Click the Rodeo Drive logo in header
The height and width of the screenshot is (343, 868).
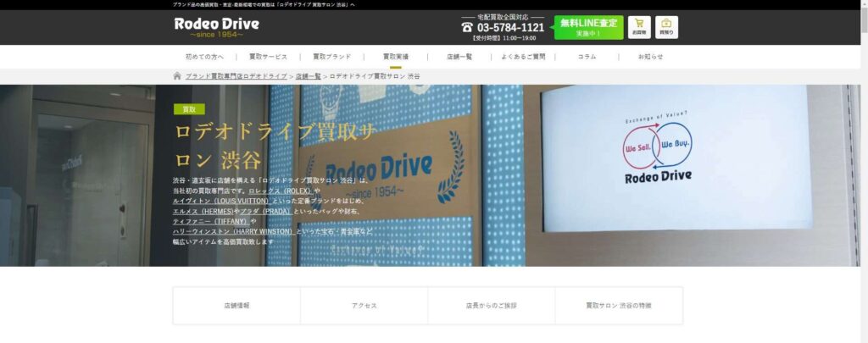point(216,27)
